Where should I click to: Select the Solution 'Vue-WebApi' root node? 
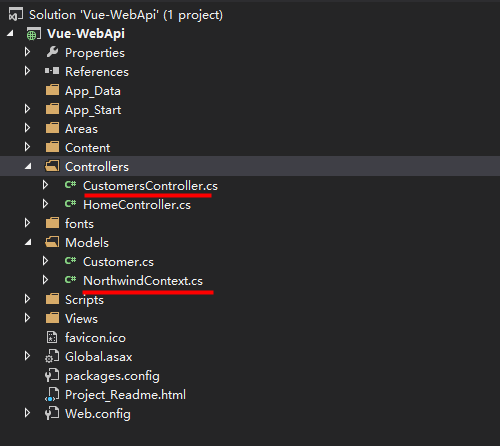coord(126,15)
